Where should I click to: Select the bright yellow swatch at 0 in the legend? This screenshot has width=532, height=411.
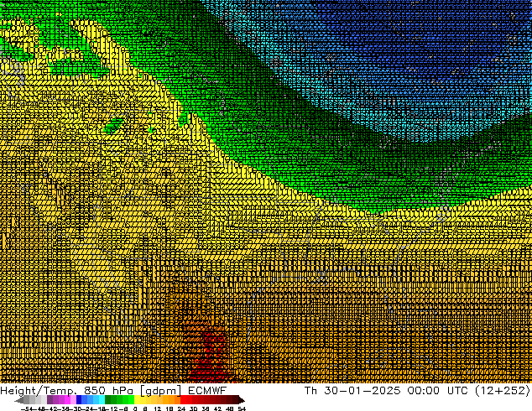point(138,400)
